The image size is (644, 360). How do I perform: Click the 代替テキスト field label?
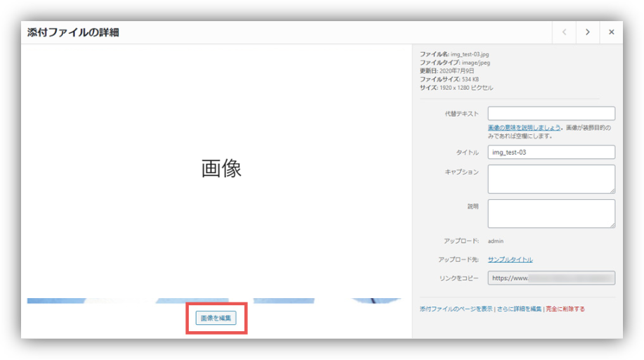click(x=461, y=113)
